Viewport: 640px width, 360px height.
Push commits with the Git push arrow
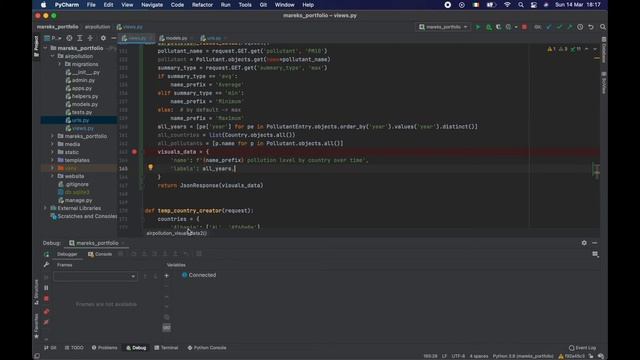pyautogui.click(x=569, y=27)
